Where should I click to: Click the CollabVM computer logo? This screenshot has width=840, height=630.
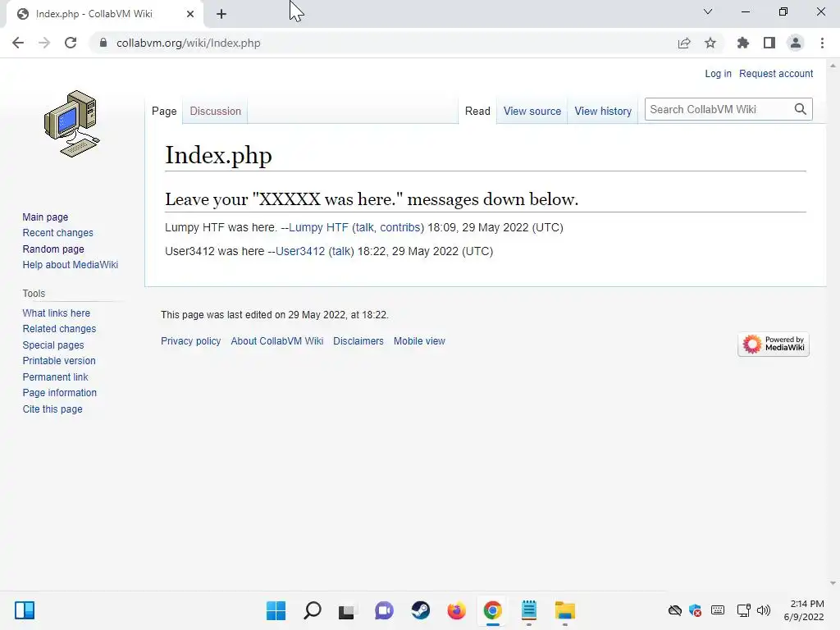72,124
